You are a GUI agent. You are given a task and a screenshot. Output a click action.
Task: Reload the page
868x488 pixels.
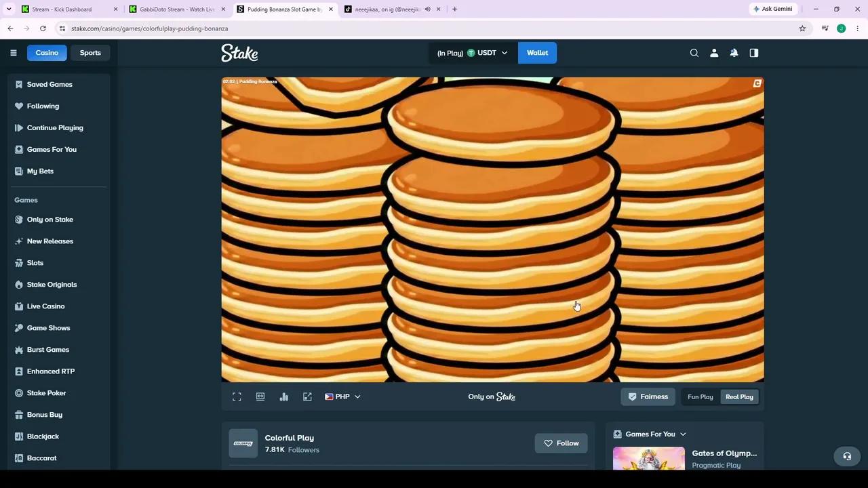(43, 28)
